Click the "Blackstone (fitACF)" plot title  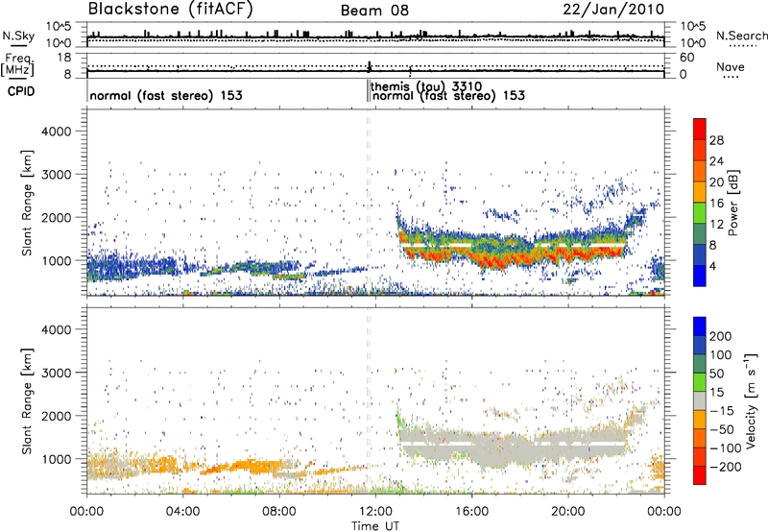coord(170,10)
